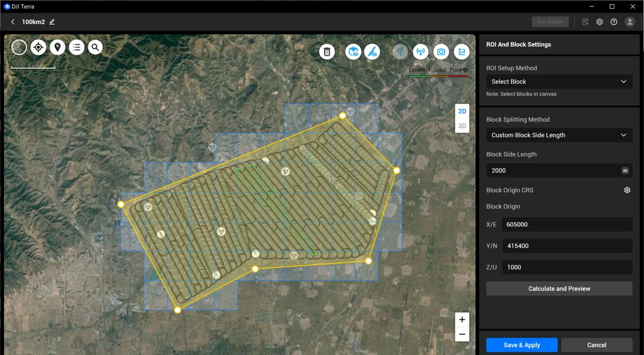Open the info tooltip beside Poor
644x355 pixels.
pyautogui.click(x=465, y=70)
